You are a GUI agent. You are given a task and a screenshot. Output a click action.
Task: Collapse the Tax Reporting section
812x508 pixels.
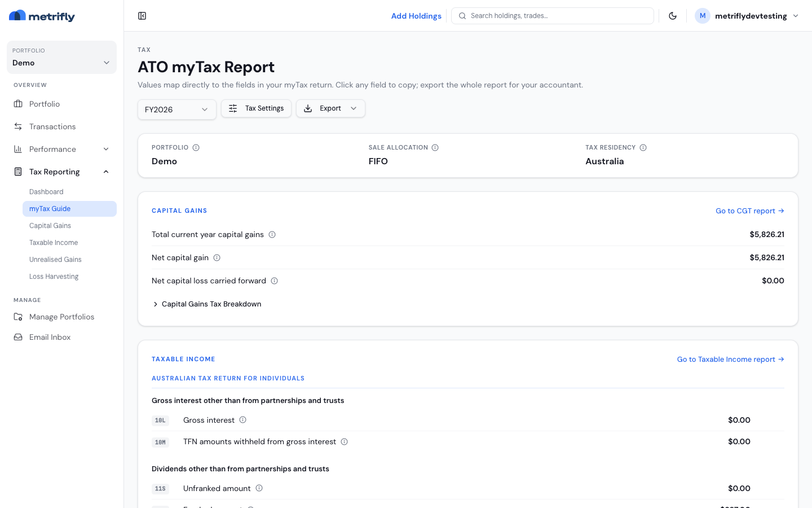[61, 172]
